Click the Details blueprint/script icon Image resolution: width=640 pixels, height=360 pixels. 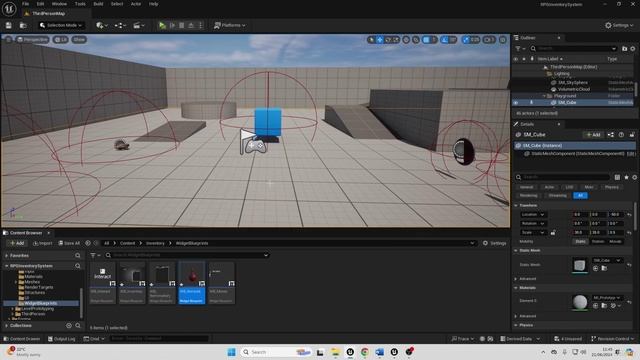click(611, 135)
